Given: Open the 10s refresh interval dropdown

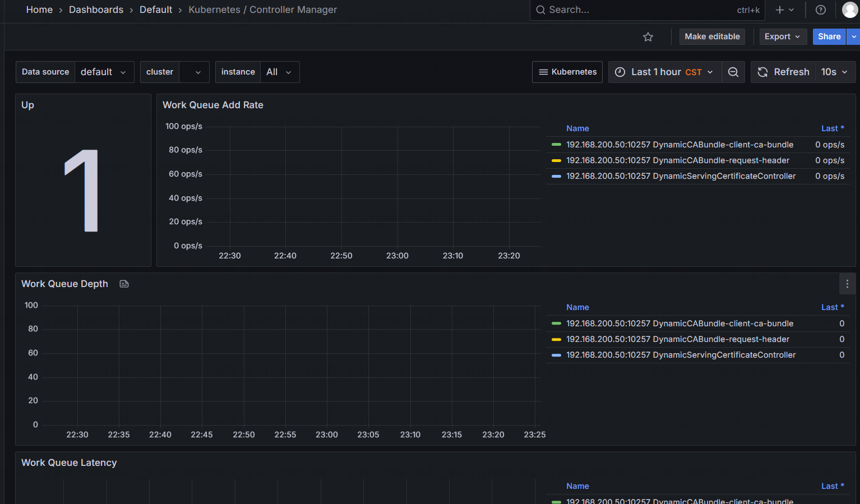Looking at the screenshot, I should click(x=834, y=72).
